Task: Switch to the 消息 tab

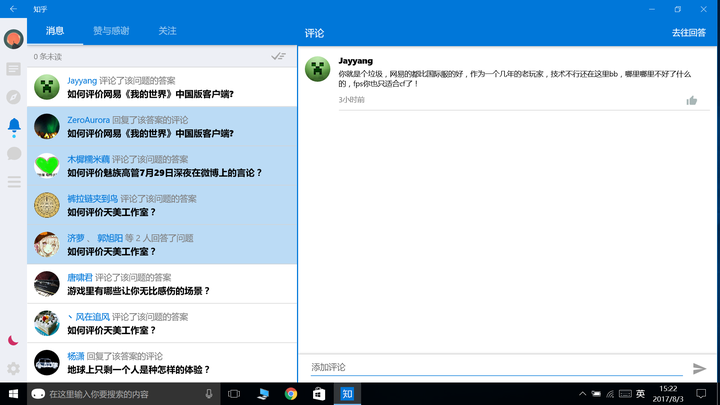Action: click(x=55, y=31)
